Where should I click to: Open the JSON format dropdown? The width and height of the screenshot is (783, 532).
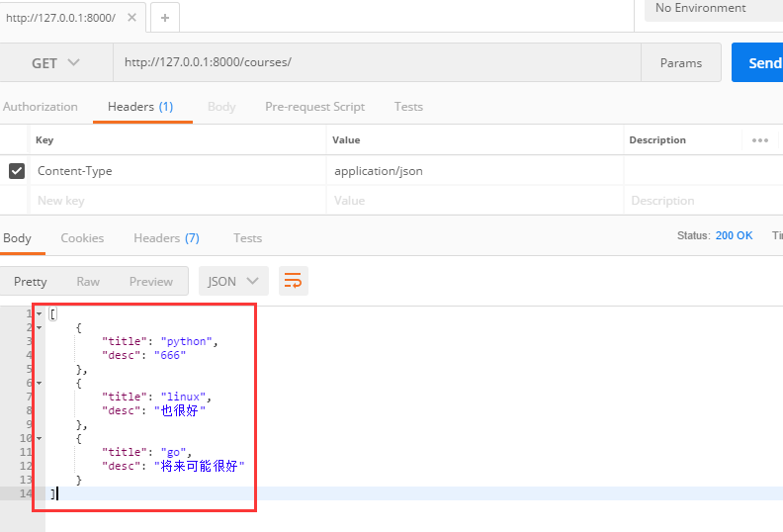(x=233, y=282)
